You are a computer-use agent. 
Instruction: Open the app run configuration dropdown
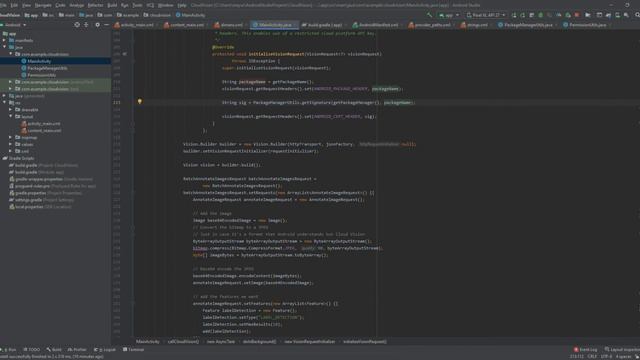point(449,15)
